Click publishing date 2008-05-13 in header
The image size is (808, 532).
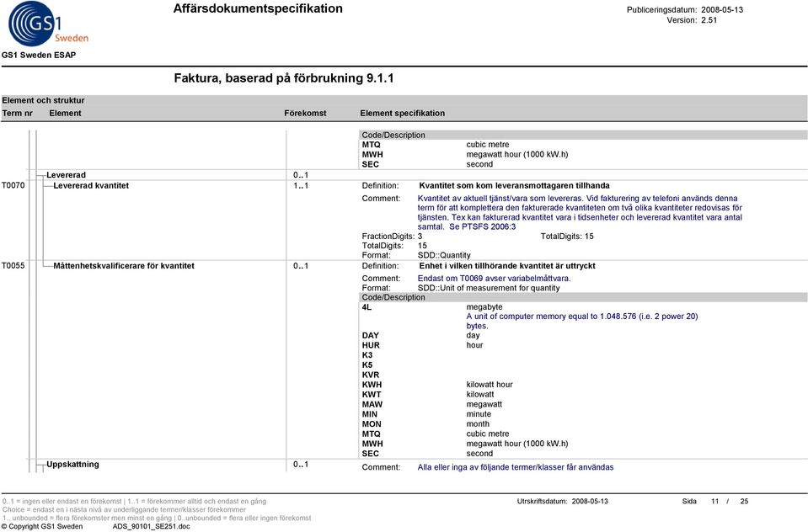[722, 10]
